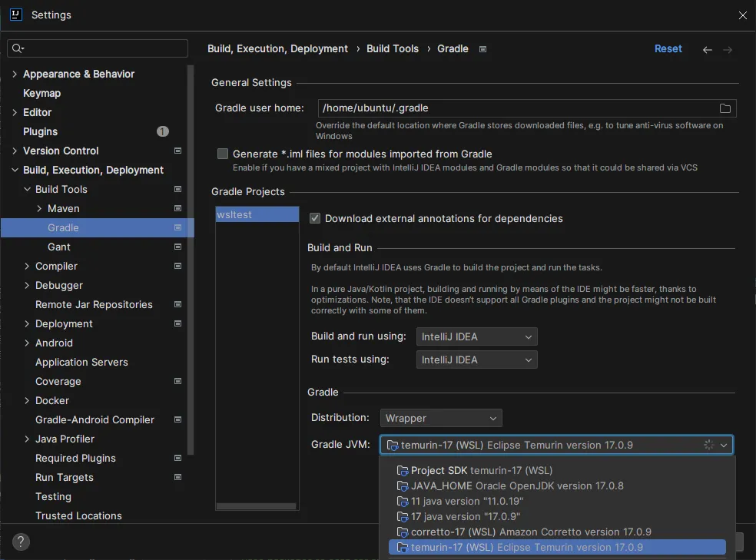The image size is (756, 560).
Task: Open the Run tests using dropdown
Action: [476, 360]
